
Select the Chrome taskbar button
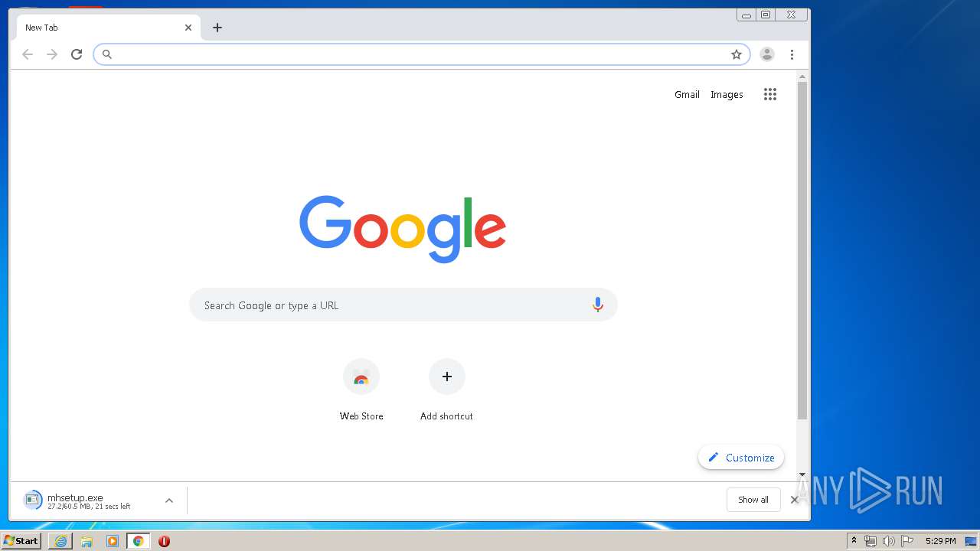pos(139,541)
